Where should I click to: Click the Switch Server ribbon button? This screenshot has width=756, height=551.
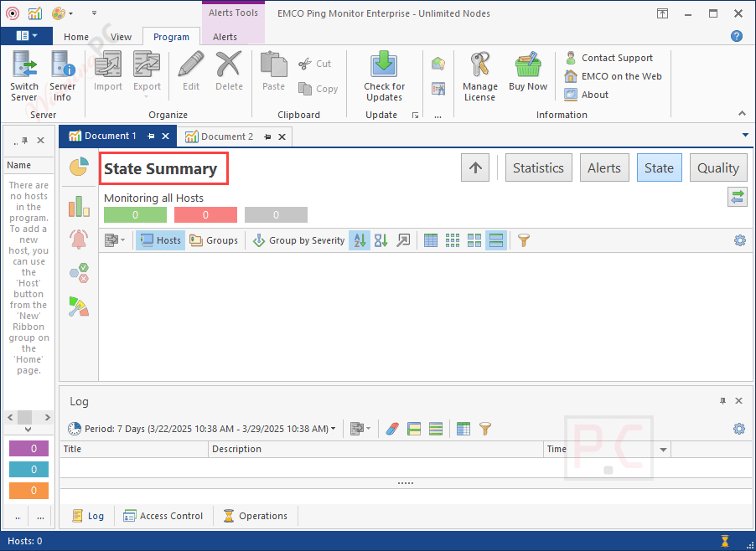pos(24,76)
